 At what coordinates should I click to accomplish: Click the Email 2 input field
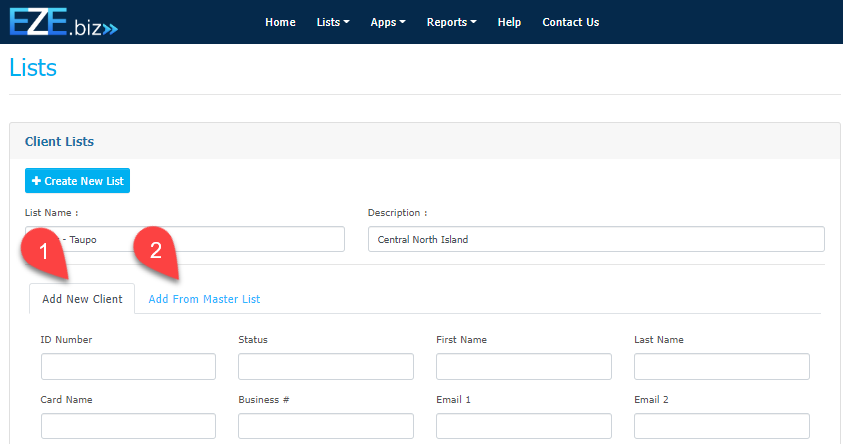pyautogui.click(x=721, y=427)
